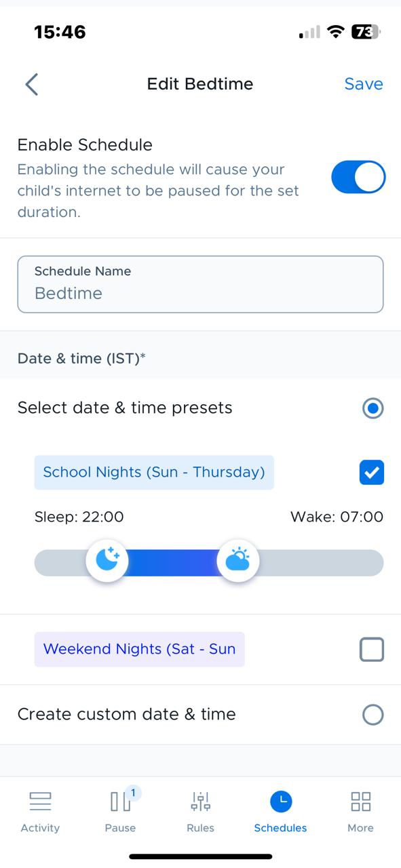The image size is (401, 868).
Task: Click the blue sleep range slider track
Action: coord(172,563)
